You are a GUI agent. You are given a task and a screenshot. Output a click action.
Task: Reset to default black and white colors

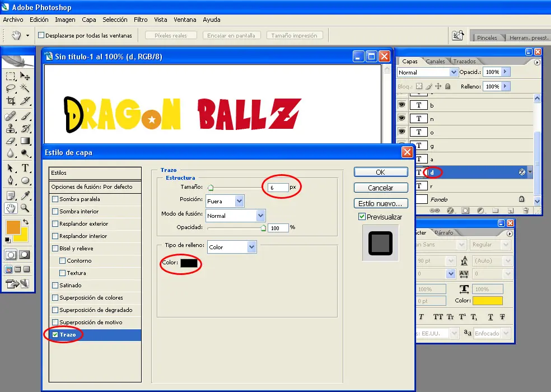point(7,240)
